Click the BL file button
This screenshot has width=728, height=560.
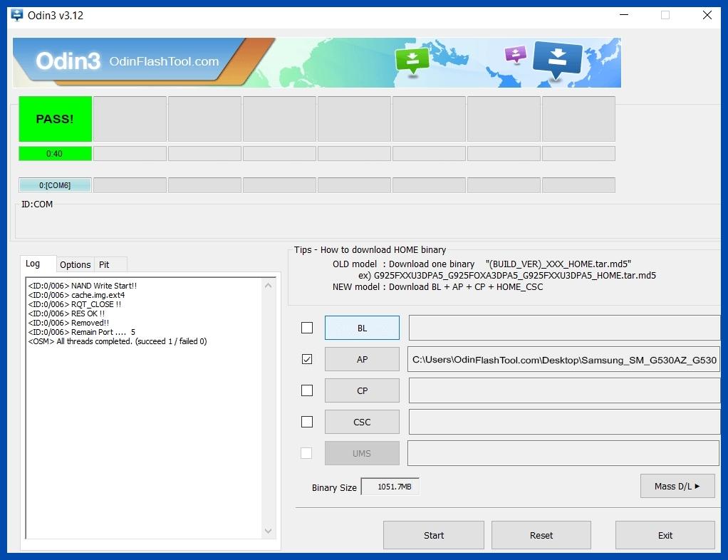362,328
